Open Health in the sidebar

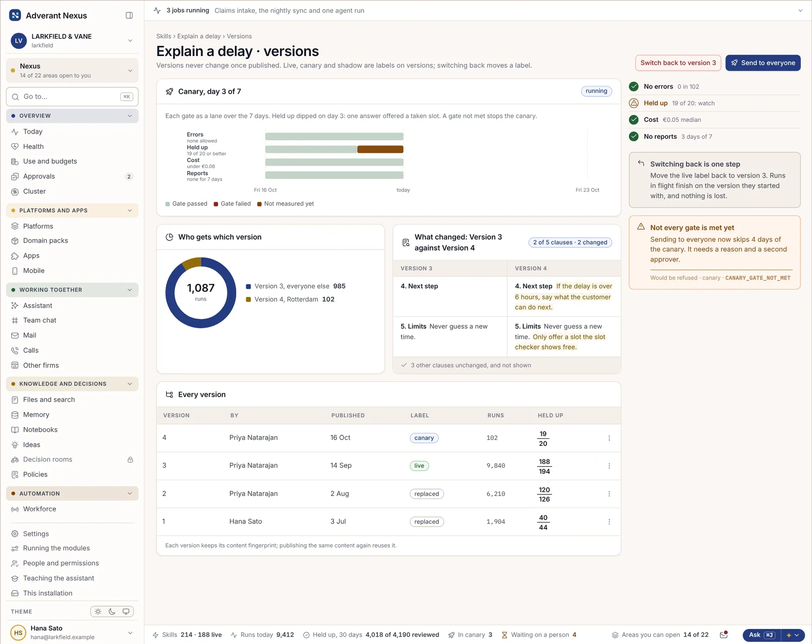point(72,147)
